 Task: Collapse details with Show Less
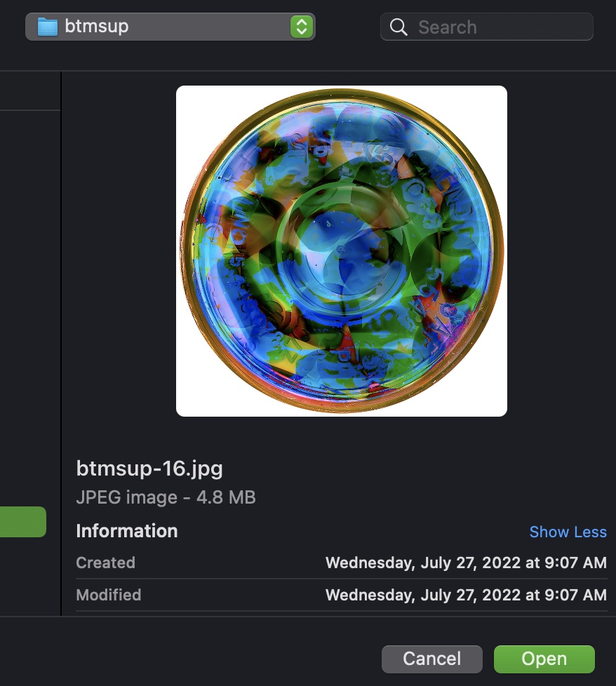pos(568,532)
